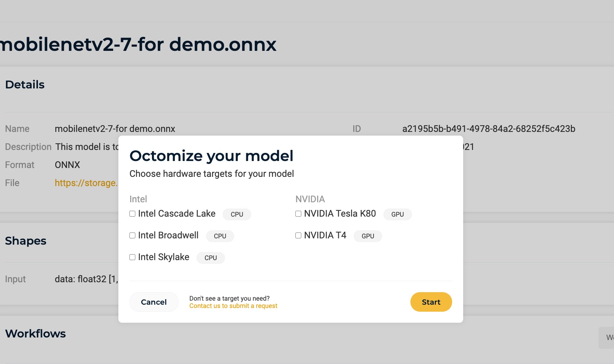Screen dimensions: 614x364
Task: Click the Octomize your model dialog title
Action: 211,156
